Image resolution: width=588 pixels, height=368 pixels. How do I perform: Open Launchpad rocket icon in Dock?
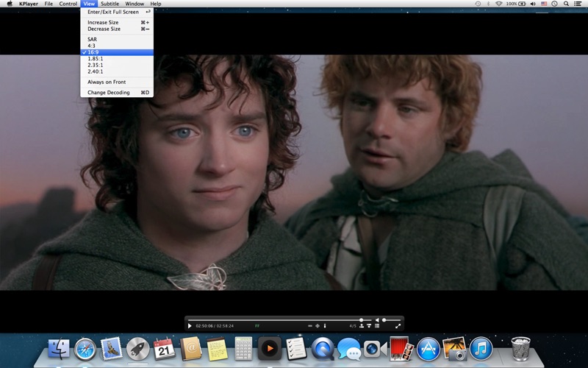pyautogui.click(x=137, y=349)
